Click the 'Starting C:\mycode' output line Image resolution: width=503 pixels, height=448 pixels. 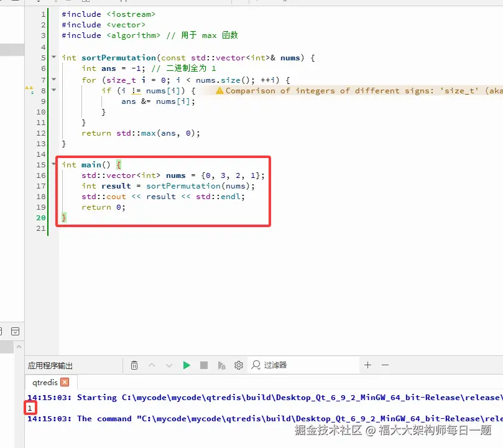265,398
